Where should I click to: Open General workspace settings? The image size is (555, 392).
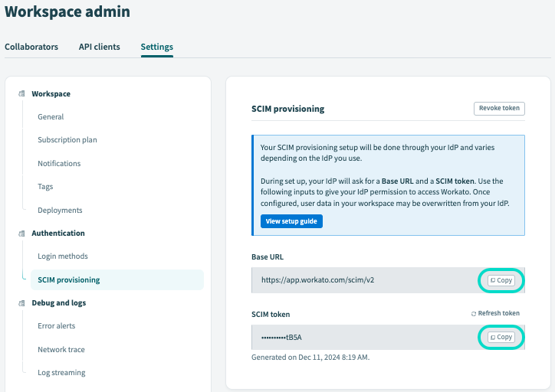tap(51, 116)
